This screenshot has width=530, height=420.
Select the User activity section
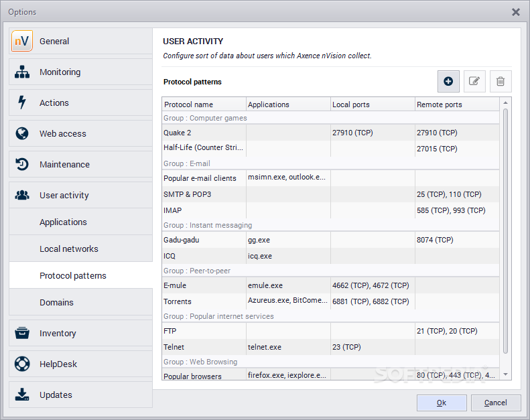tap(81, 195)
